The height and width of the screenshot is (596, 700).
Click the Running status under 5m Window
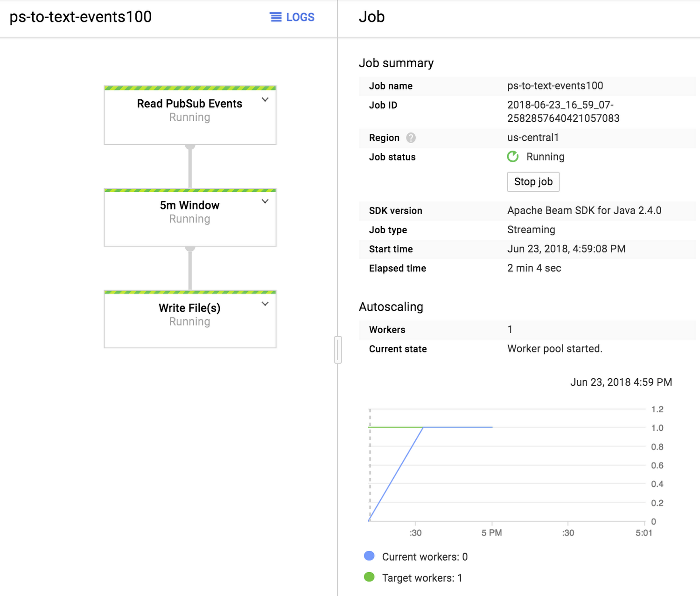pyautogui.click(x=189, y=219)
